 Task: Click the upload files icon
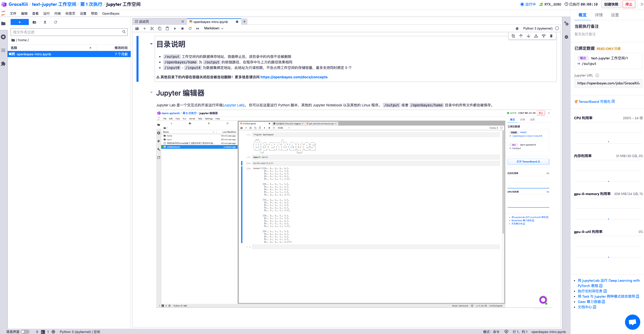[x=45, y=22]
